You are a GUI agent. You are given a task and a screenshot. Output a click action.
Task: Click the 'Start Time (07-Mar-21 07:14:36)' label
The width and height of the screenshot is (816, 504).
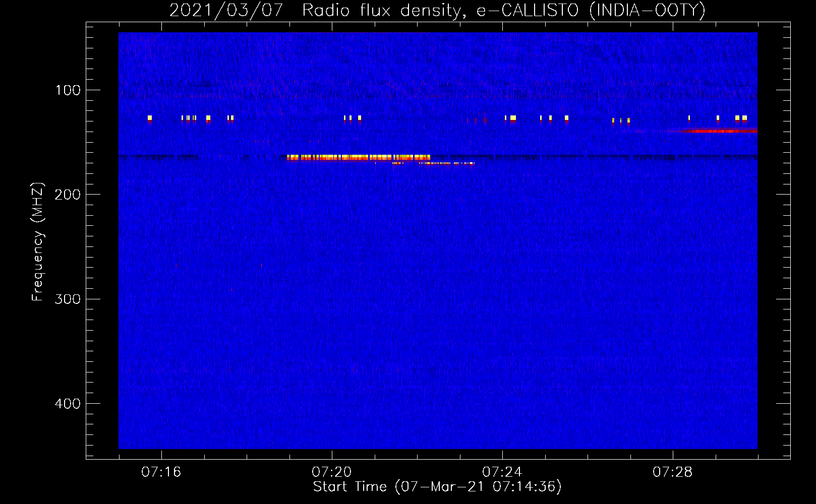pyautogui.click(x=437, y=487)
